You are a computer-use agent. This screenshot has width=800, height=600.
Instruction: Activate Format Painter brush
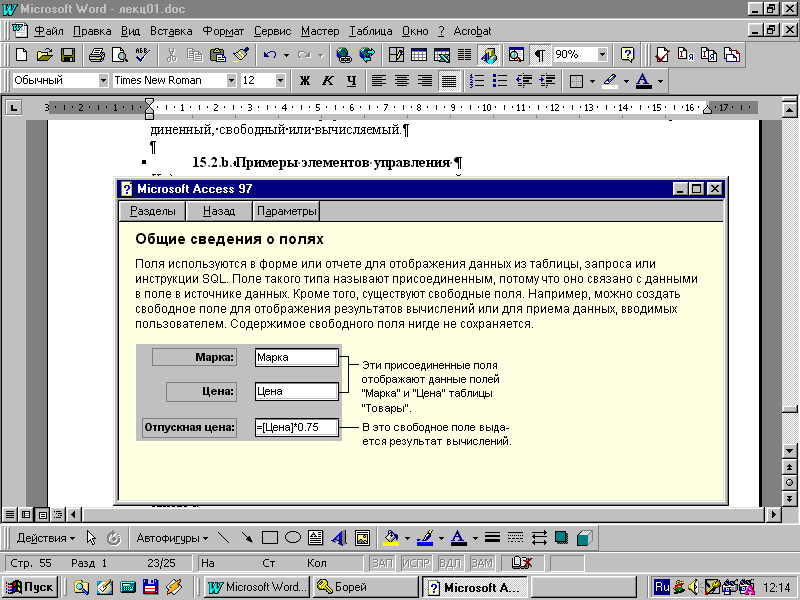[241, 55]
